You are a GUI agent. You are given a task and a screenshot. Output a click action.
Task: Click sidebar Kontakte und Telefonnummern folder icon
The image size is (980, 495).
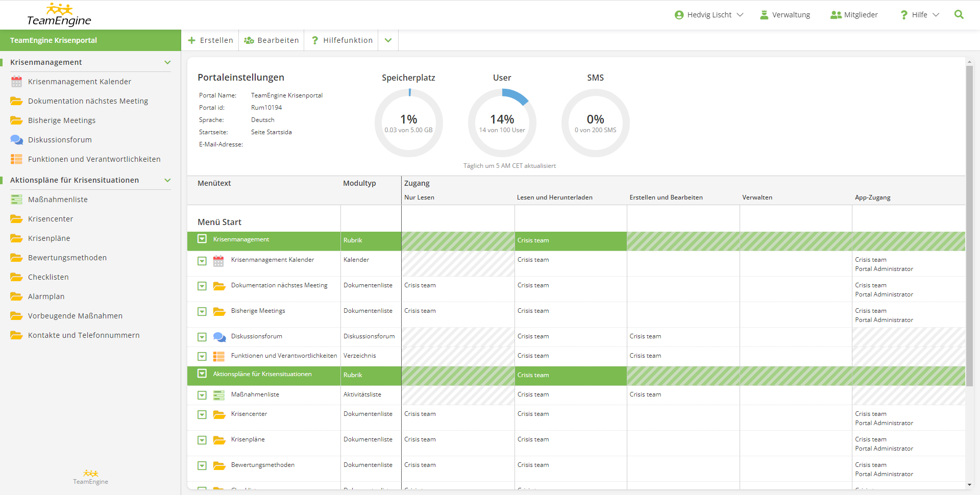click(x=16, y=335)
